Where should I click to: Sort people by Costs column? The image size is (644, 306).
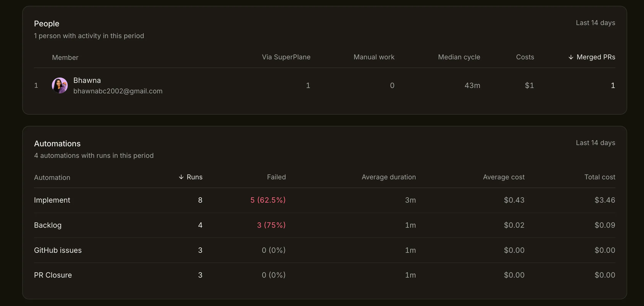[x=525, y=57]
